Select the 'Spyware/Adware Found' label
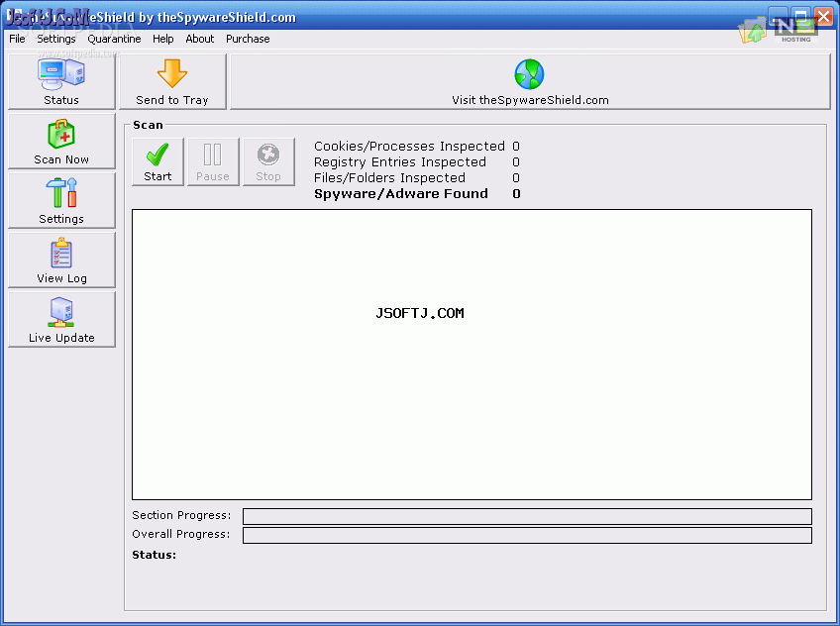 pyautogui.click(x=401, y=193)
